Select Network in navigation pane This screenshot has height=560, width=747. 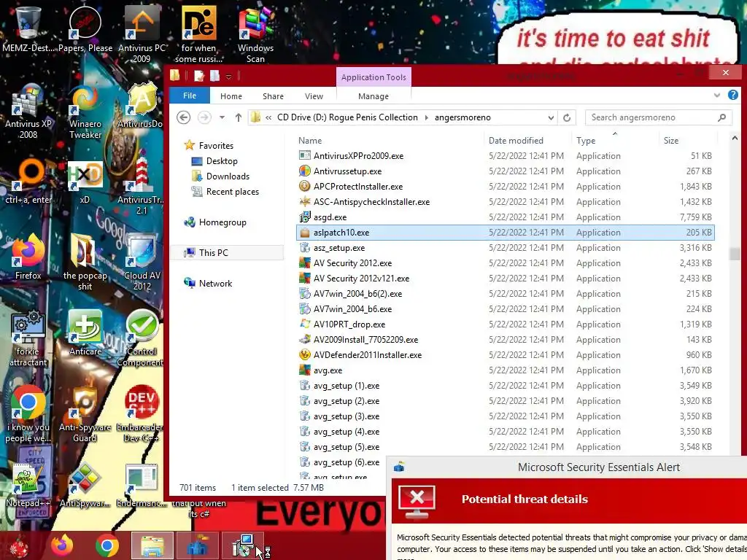pos(215,284)
